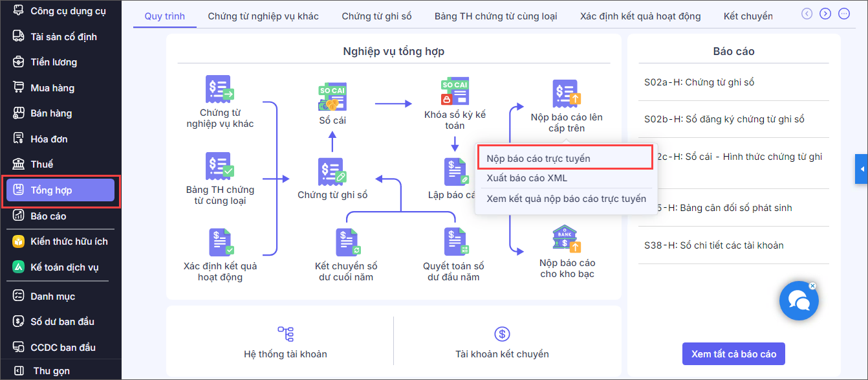Open the chat support bubble

pos(798,301)
